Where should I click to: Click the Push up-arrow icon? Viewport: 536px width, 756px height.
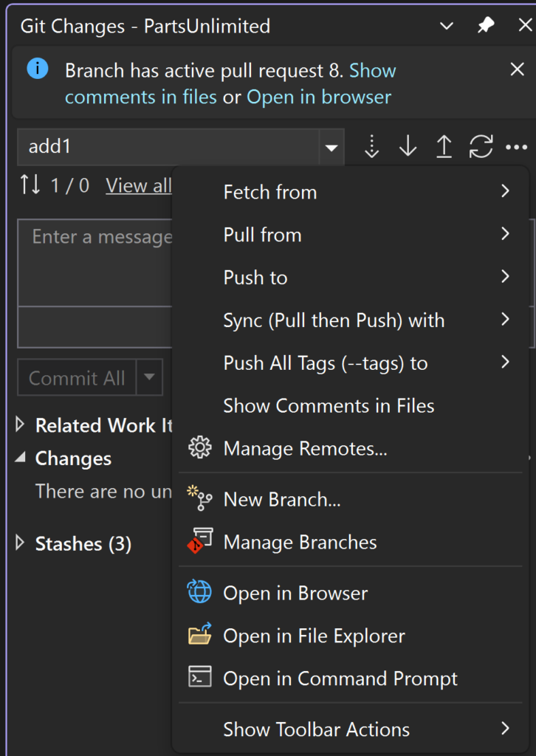click(444, 146)
